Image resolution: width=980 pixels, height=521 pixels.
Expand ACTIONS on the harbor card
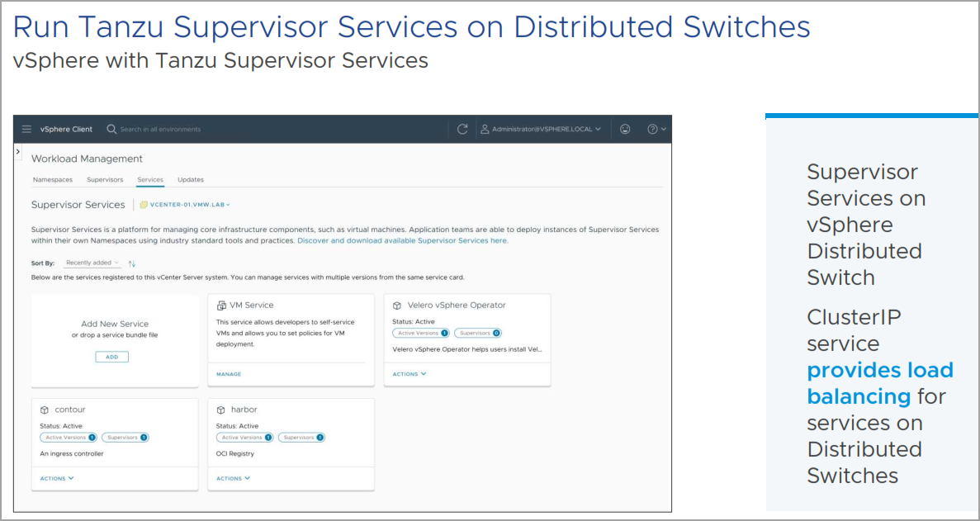233,479
